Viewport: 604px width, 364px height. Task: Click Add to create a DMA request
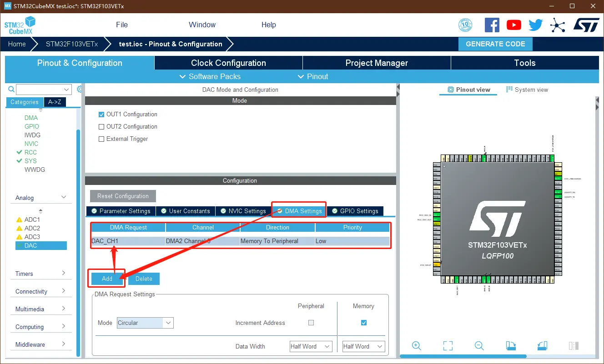(107, 279)
